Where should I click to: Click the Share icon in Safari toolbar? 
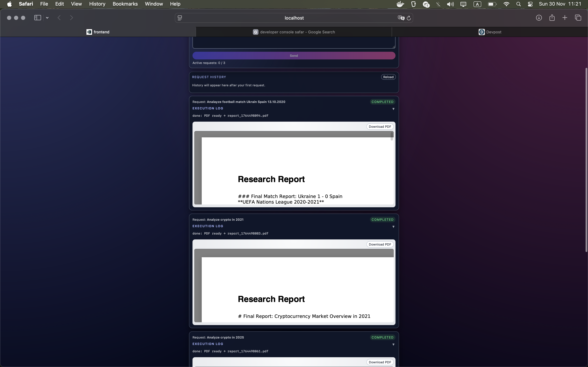tap(552, 18)
